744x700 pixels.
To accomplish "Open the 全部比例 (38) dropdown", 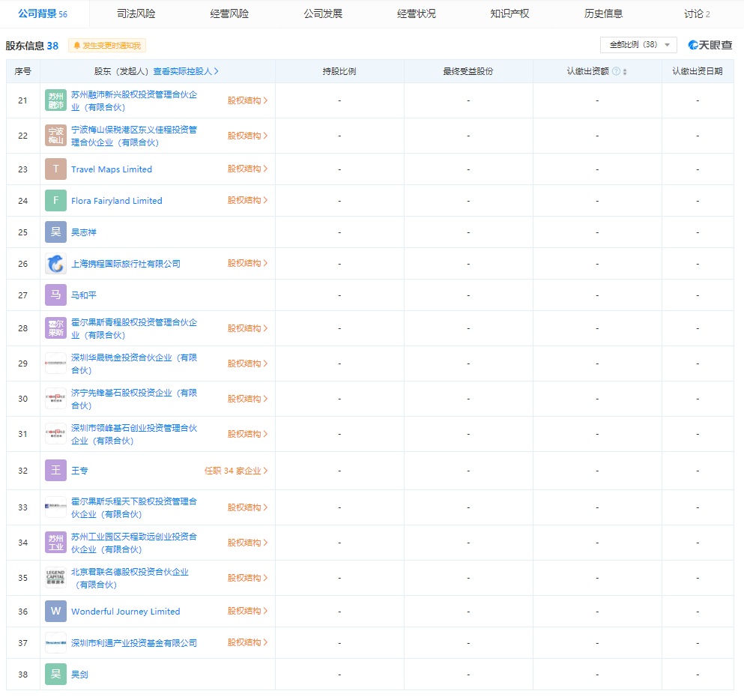I will tap(638, 45).
